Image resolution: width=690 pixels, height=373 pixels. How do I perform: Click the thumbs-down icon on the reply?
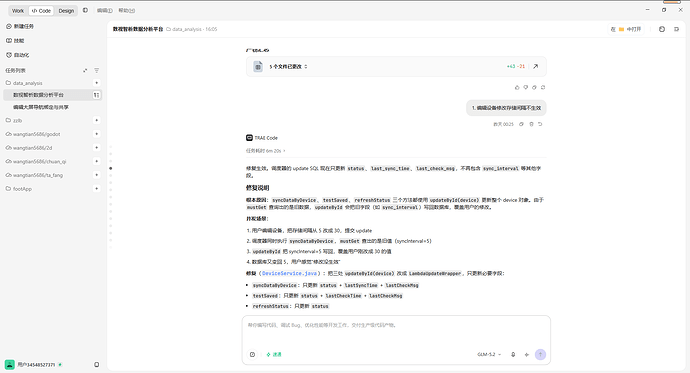[x=525, y=87]
